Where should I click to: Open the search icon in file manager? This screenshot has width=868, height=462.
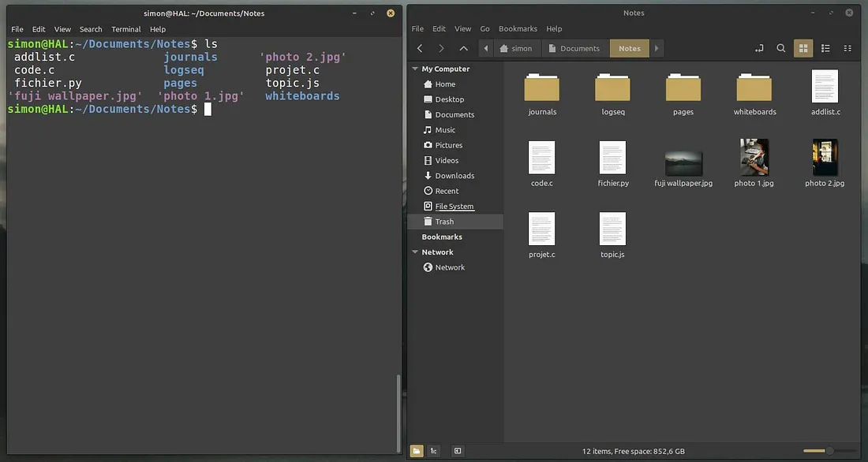click(x=780, y=49)
